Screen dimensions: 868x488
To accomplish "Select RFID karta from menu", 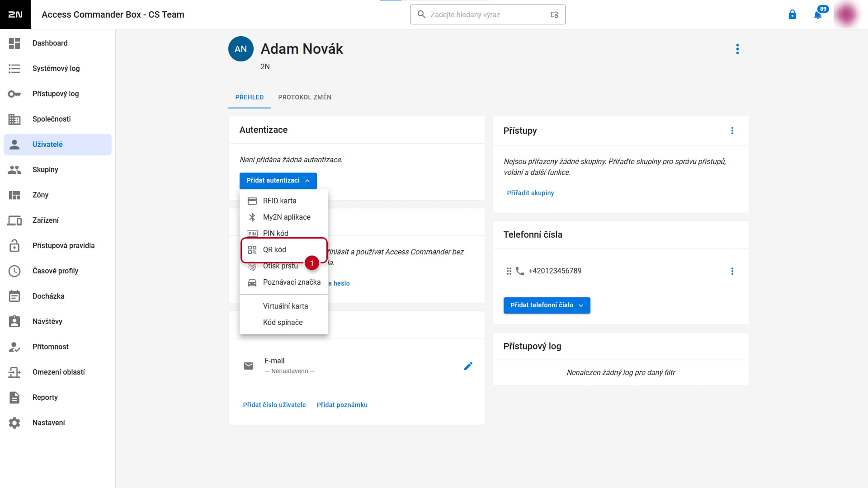I will [x=284, y=201].
